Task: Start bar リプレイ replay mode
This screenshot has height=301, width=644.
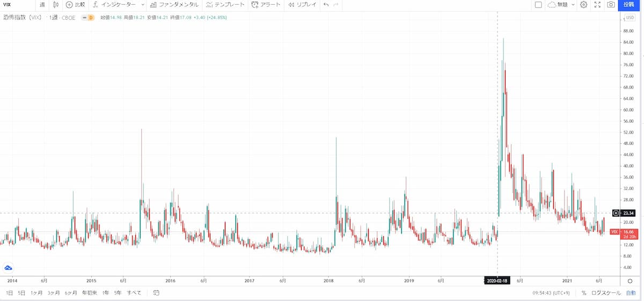Action: pos(302,5)
